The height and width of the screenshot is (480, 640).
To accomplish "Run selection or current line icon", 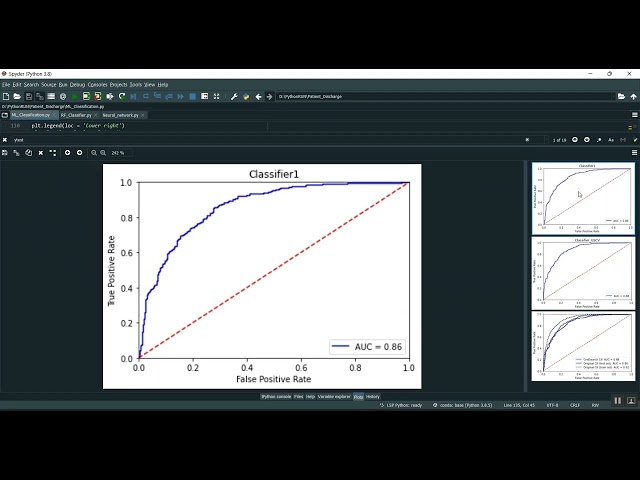I will 110,96.
